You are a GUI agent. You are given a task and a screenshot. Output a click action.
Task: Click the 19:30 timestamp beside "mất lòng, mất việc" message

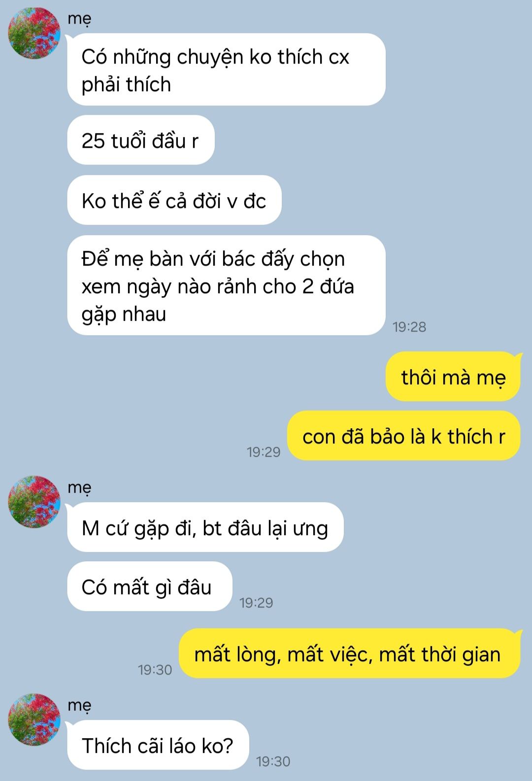coord(155,670)
